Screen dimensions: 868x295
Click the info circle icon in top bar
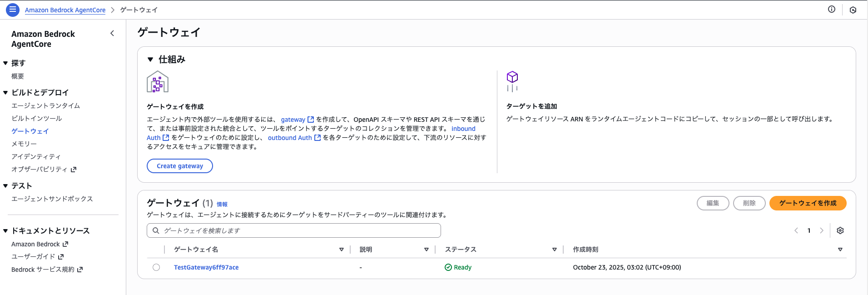[x=832, y=9]
